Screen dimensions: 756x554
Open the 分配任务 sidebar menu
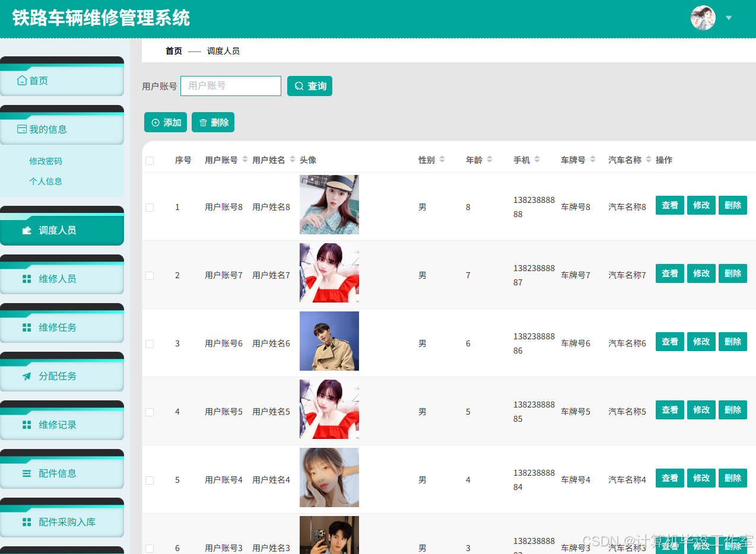(62, 375)
